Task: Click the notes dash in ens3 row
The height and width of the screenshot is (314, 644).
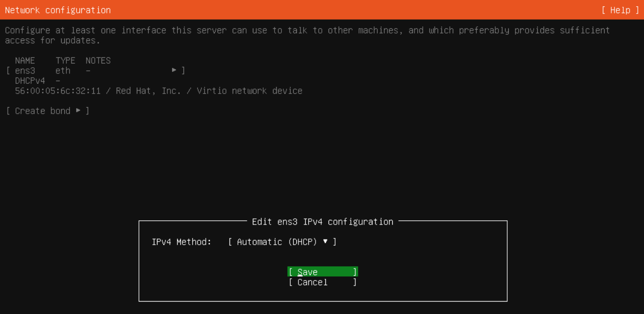Action: click(88, 70)
